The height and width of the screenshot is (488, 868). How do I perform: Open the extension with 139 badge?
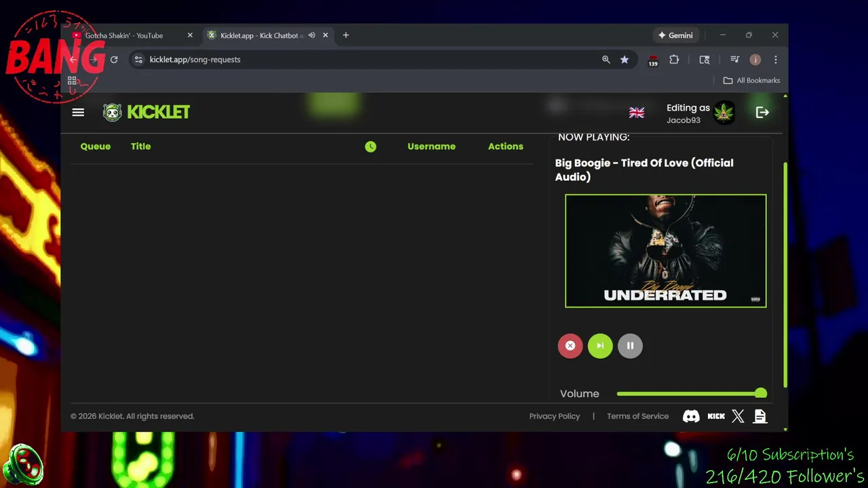(x=653, y=60)
